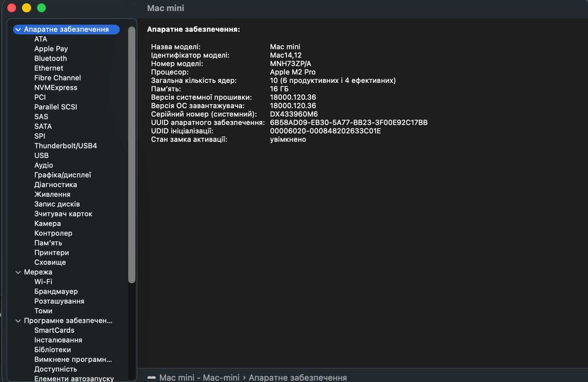Close the Mac mini window
Image resolution: width=588 pixels, height=382 pixels.
point(12,8)
